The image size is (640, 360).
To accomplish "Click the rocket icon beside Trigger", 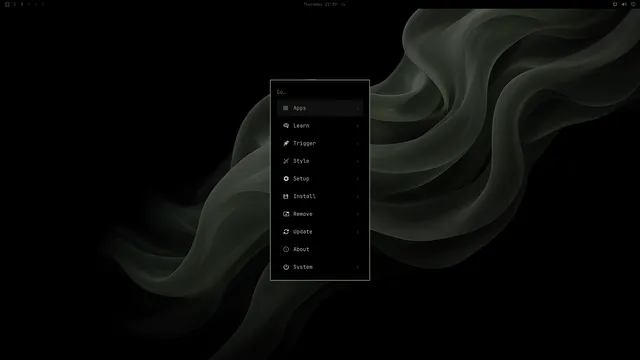I will click(286, 143).
